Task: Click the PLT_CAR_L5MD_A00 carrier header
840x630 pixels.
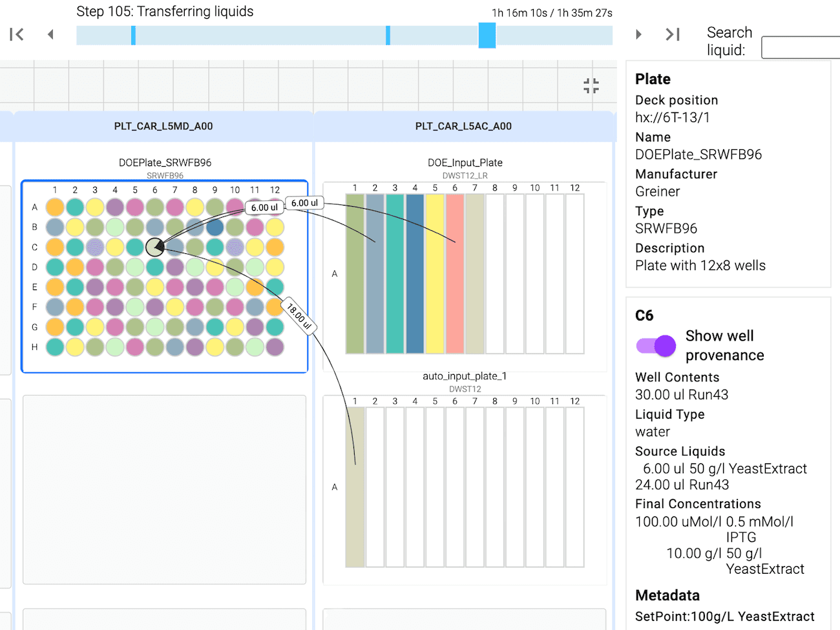Action: coord(163,127)
